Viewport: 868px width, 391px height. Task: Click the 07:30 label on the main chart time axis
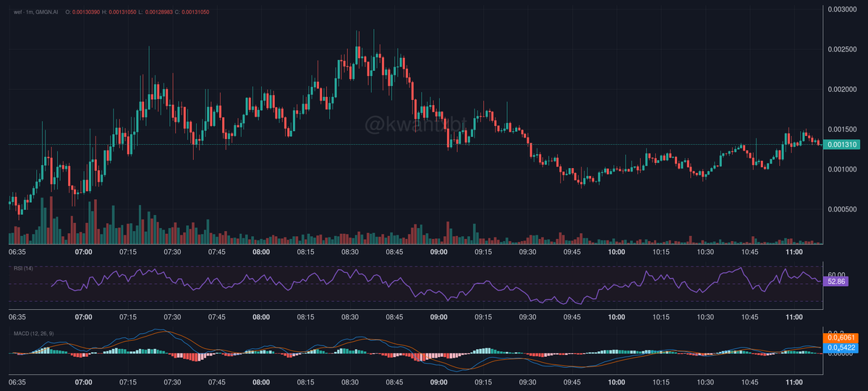click(172, 252)
